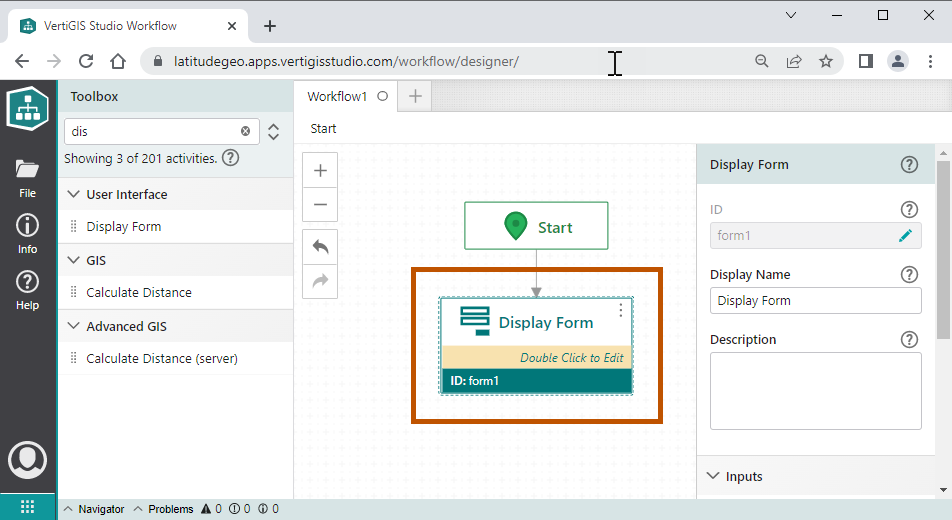The height and width of the screenshot is (520, 952).
Task: Open the Help item in sidebar
Action: (27, 290)
